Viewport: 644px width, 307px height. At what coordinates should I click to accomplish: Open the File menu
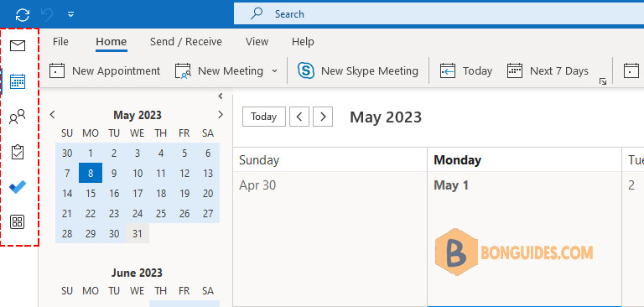pos(60,41)
